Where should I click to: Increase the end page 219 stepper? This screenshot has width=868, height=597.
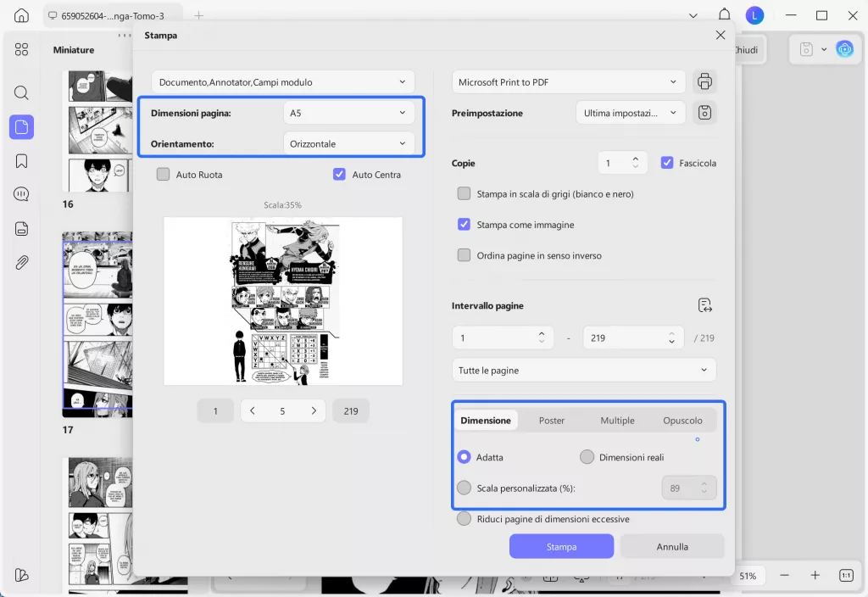click(x=671, y=334)
